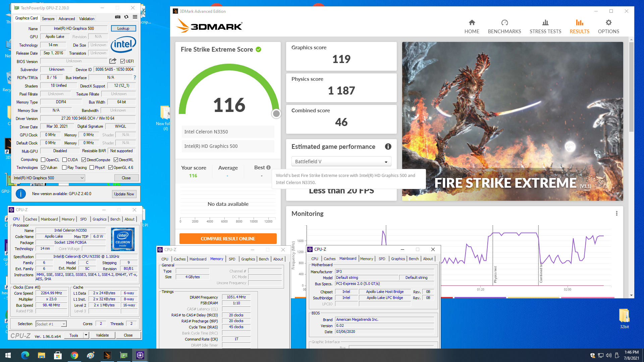Open the 32bit folder on desktop
644x362 pixels.
click(x=624, y=318)
